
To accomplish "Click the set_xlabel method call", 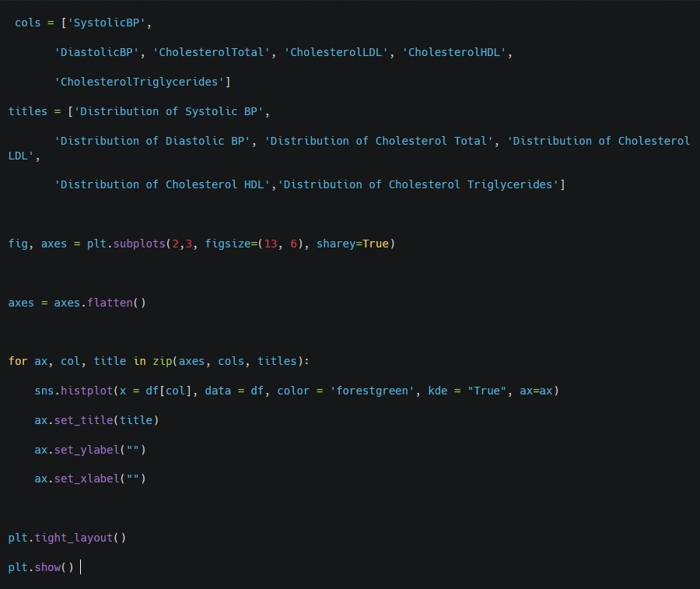I will pos(86,479).
